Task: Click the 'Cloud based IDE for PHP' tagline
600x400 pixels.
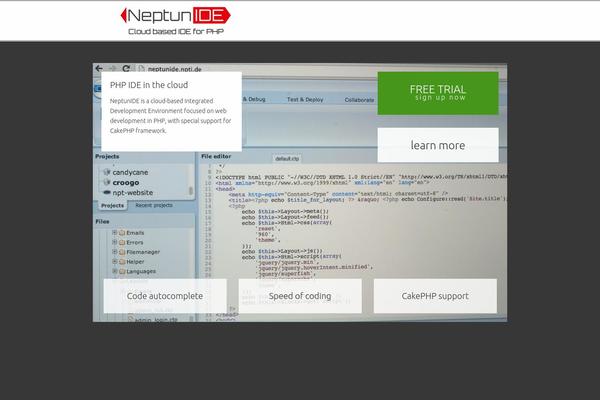Action: (176, 31)
